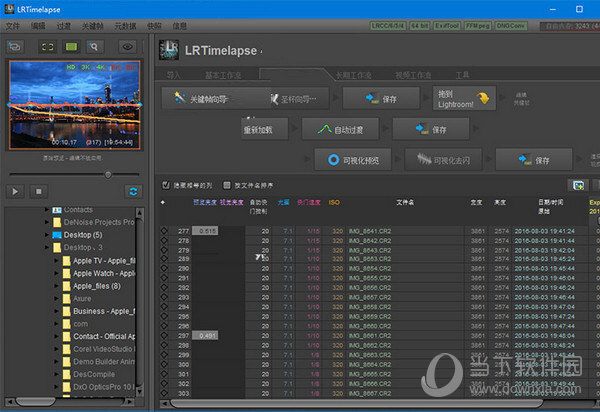Switch to the 工具 tab
Image resolution: width=600 pixels, height=412 pixels.
click(462, 75)
